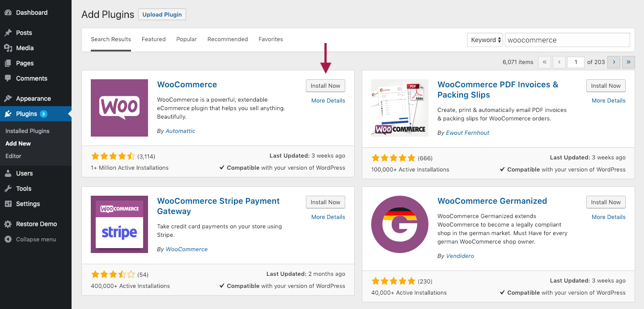This screenshot has height=309, width=644.
Task: Click the current page number field
Action: pyautogui.click(x=576, y=62)
